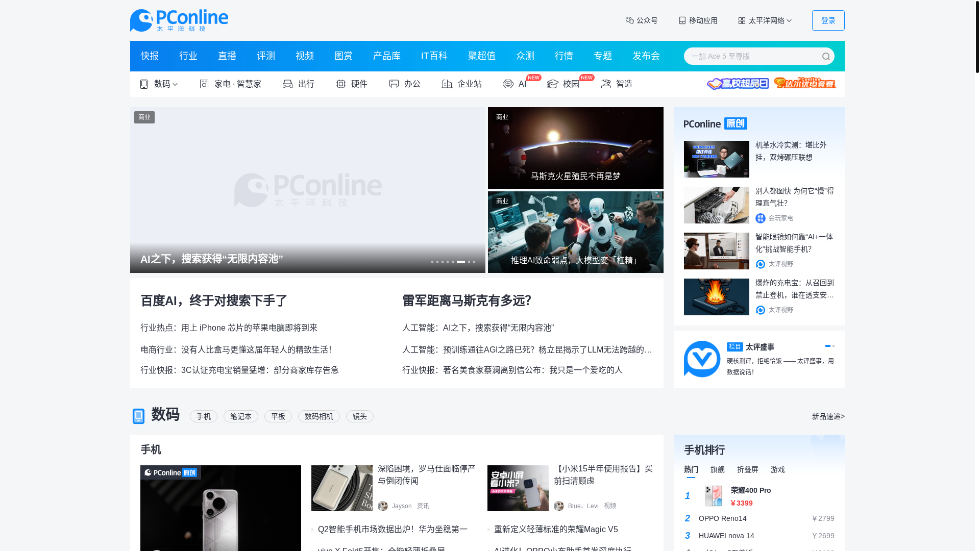The width and height of the screenshot is (980, 551).
Task: Open 3C认证充电宝销量猛增 article
Action: [x=260, y=370]
